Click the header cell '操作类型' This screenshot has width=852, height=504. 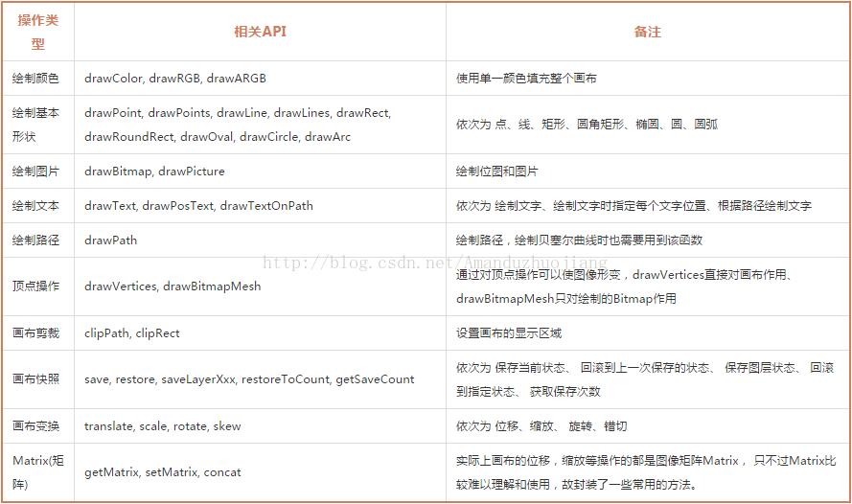pos(37,32)
